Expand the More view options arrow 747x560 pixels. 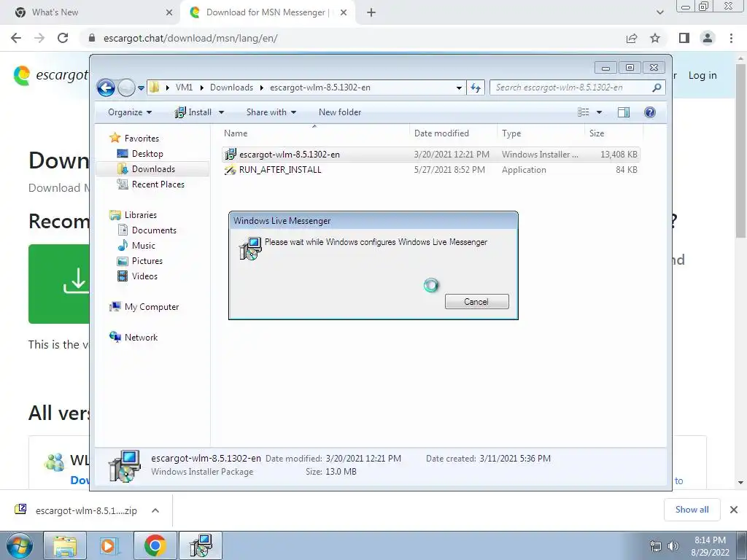click(600, 112)
